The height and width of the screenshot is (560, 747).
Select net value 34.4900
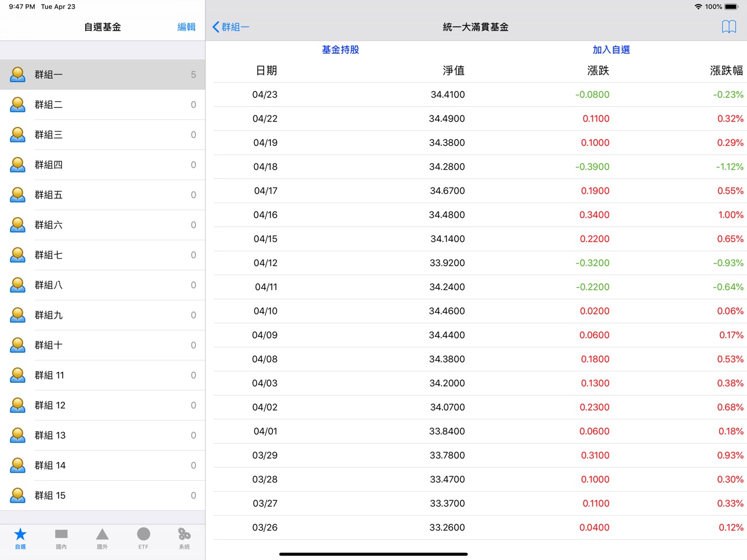coord(446,119)
